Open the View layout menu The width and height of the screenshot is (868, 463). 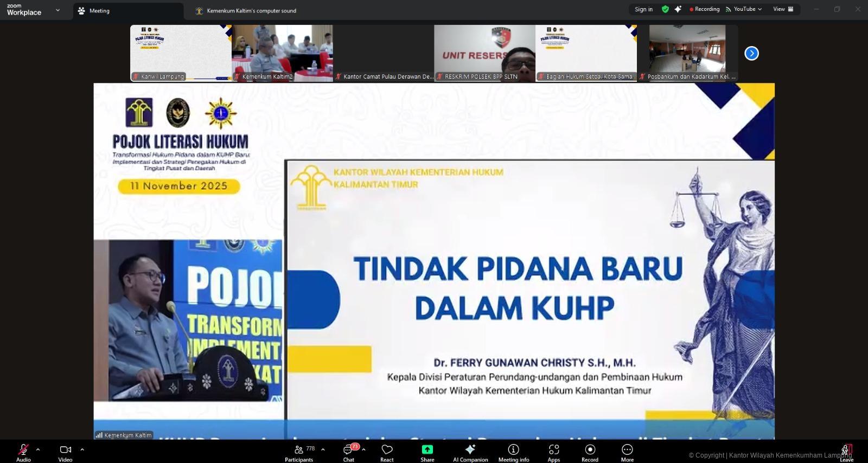click(x=783, y=9)
